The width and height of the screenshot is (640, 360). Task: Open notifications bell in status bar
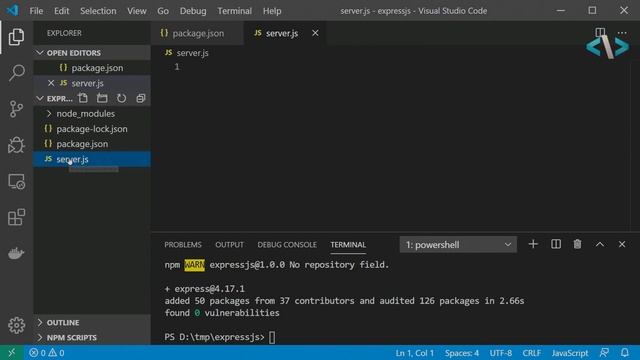(624, 353)
